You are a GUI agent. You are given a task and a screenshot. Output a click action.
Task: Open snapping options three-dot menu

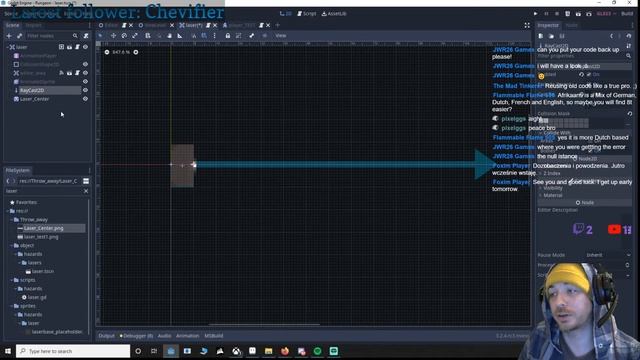click(x=215, y=36)
